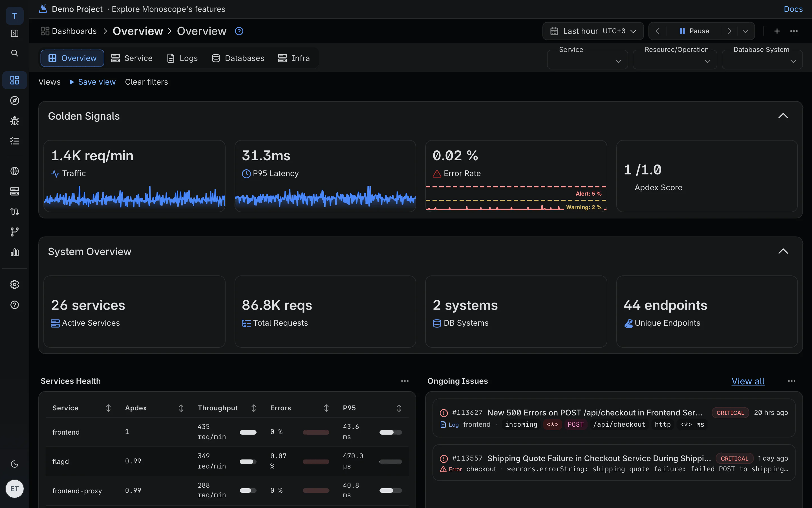Screen dimensions: 812x508
Task: Collapse the Golden Signals section
Action: point(783,116)
